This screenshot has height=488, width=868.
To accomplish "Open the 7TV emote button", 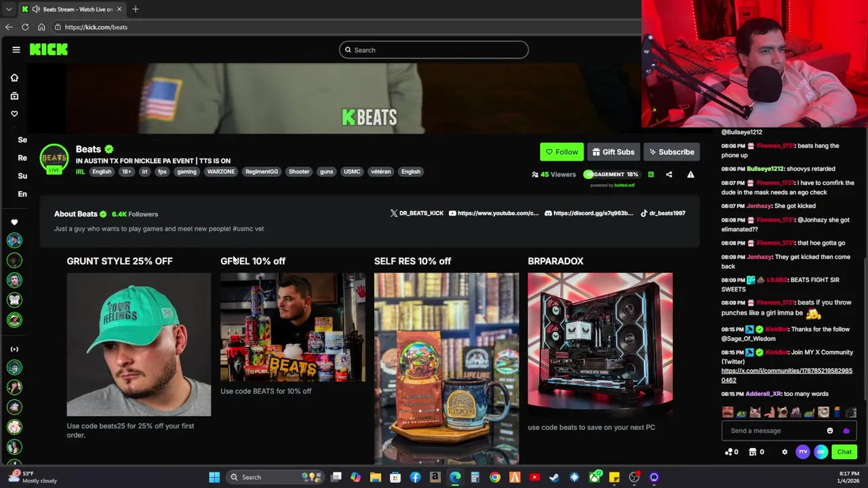I will (x=803, y=452).
